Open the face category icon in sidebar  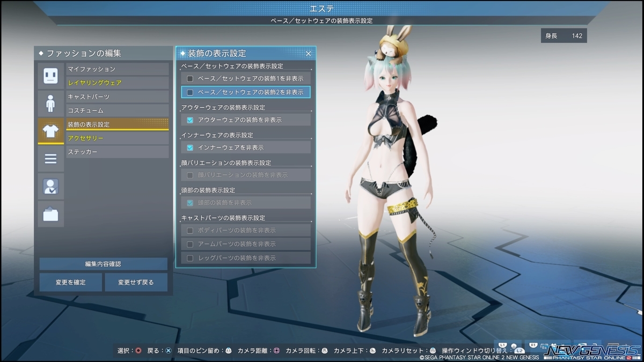point(50,76)
